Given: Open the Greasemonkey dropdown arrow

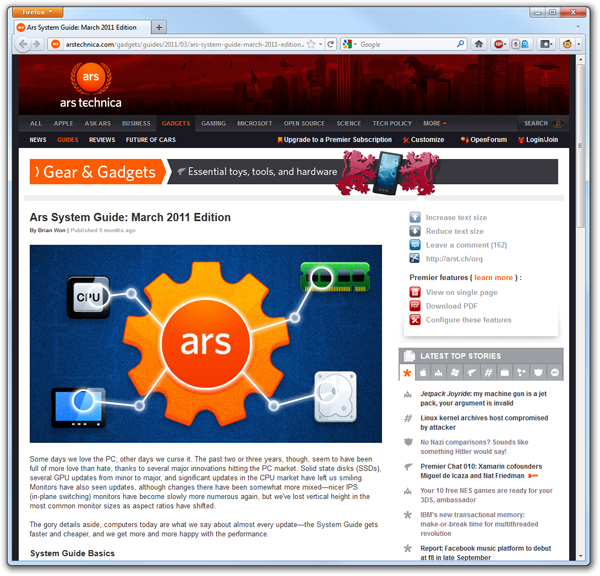Looking at the screenshot, I should (x=578, y=44).
